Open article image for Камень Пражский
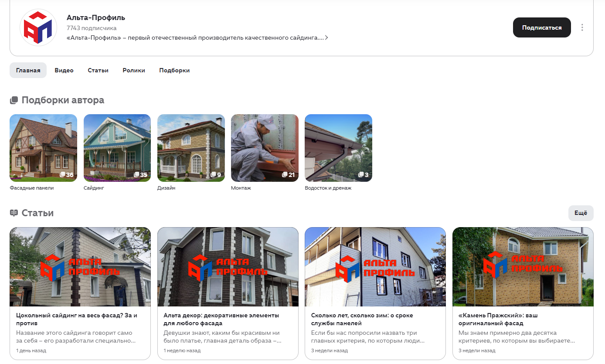The height and width of the screenshot is (364, 605). pos(523,267)
